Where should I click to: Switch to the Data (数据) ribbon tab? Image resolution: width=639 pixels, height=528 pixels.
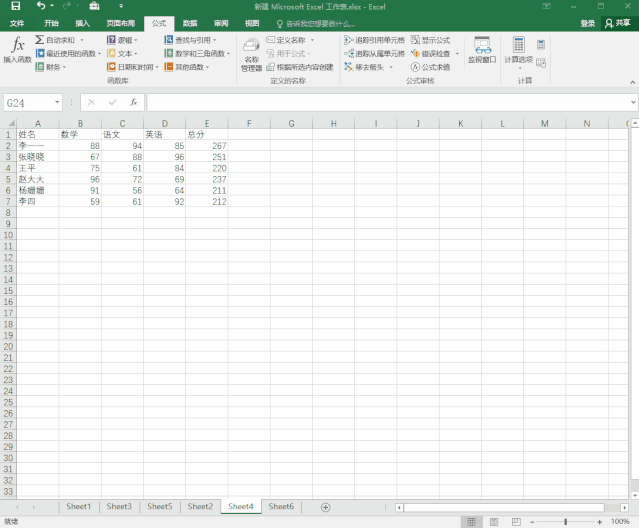[190, 22]
